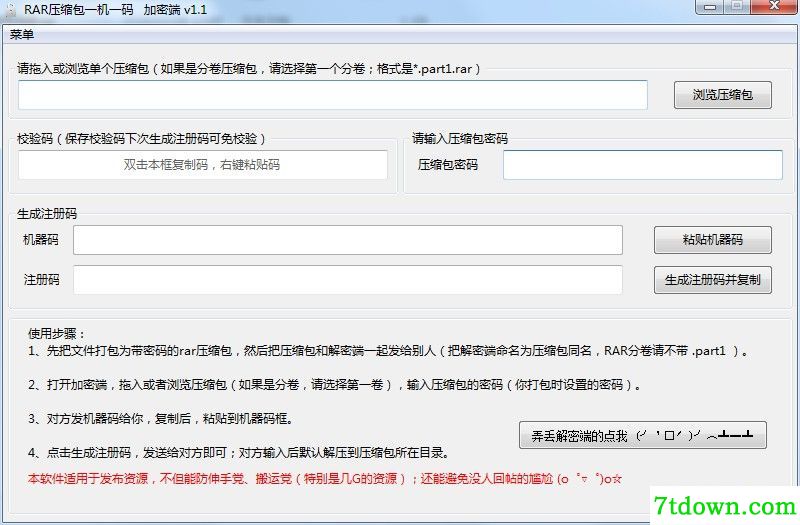Click the 注册码 output field
The height and width of the screenshot is (525, 800).
(x=347, y=280)
